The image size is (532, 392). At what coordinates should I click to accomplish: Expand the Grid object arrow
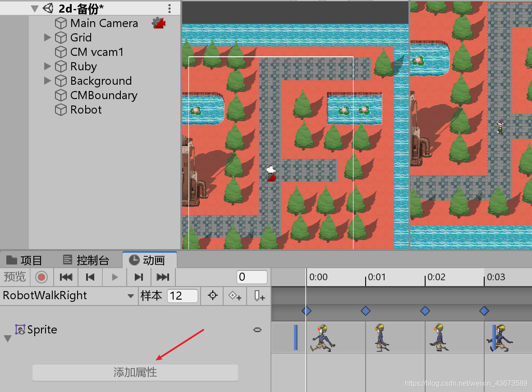click(47, 37)
